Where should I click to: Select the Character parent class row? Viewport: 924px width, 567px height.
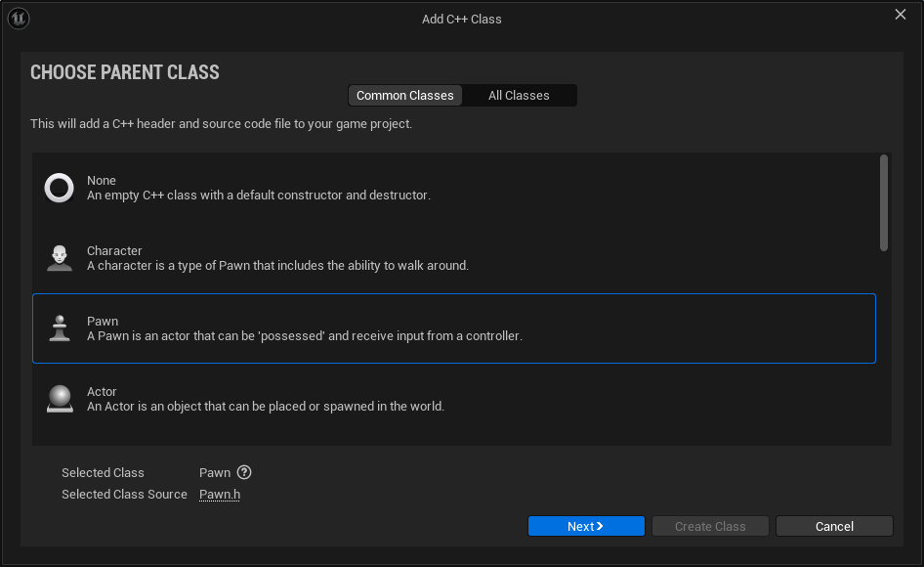point(454,258)
